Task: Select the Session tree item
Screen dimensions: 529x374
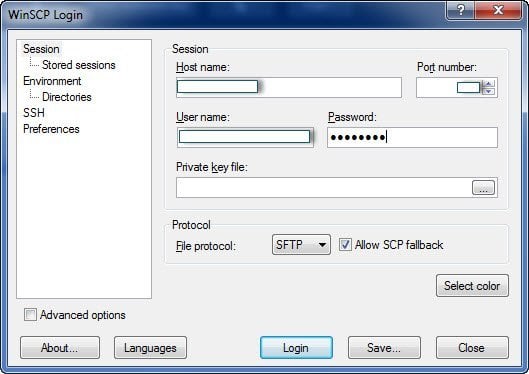Action: tap(41, 49)
